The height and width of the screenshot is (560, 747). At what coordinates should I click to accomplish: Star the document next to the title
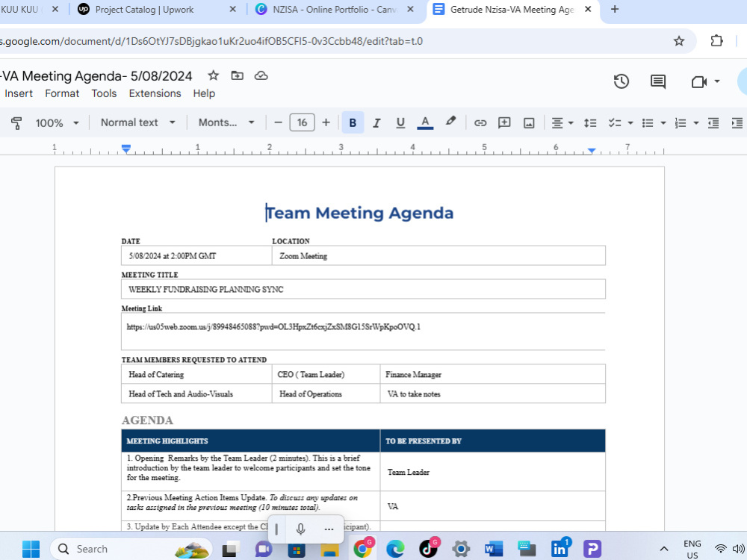[x=213, y=75]
